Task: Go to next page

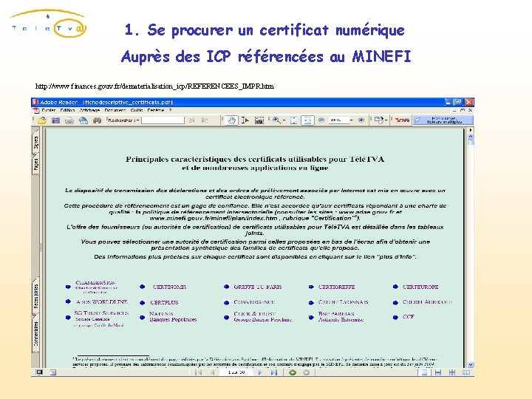Action: tap(260, 372)
